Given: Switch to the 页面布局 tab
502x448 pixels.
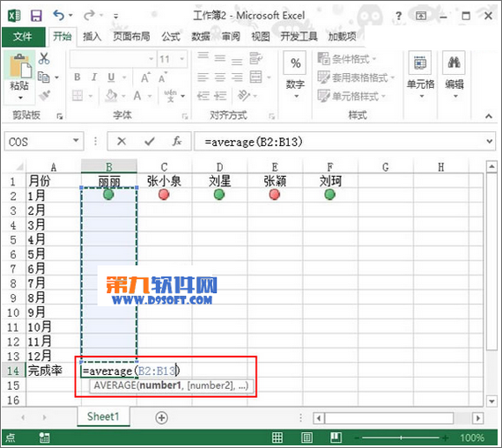Looking at the screenshot, I should pyautogui.click(x=131, y=36).
